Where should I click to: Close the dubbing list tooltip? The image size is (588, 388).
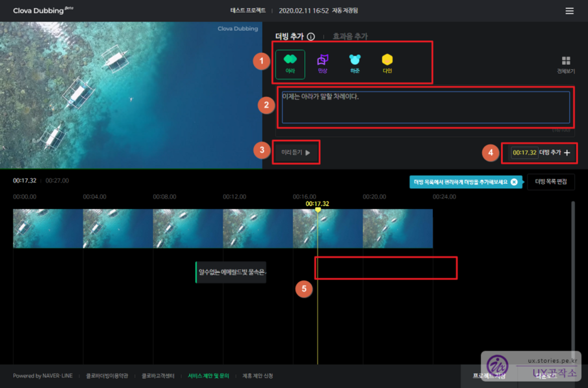click(x=514, y=182)
